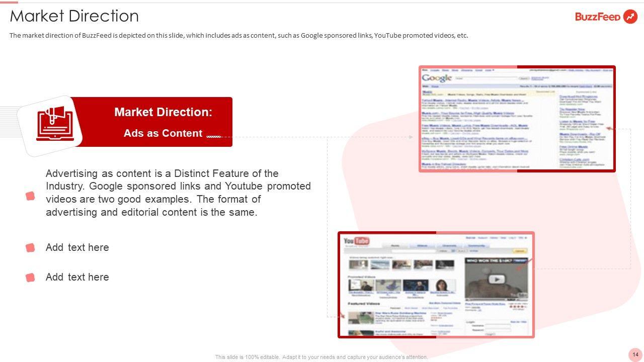Click the advertising as content paragraph
Screen dimensions: 644x362
(x=178, y=193)
